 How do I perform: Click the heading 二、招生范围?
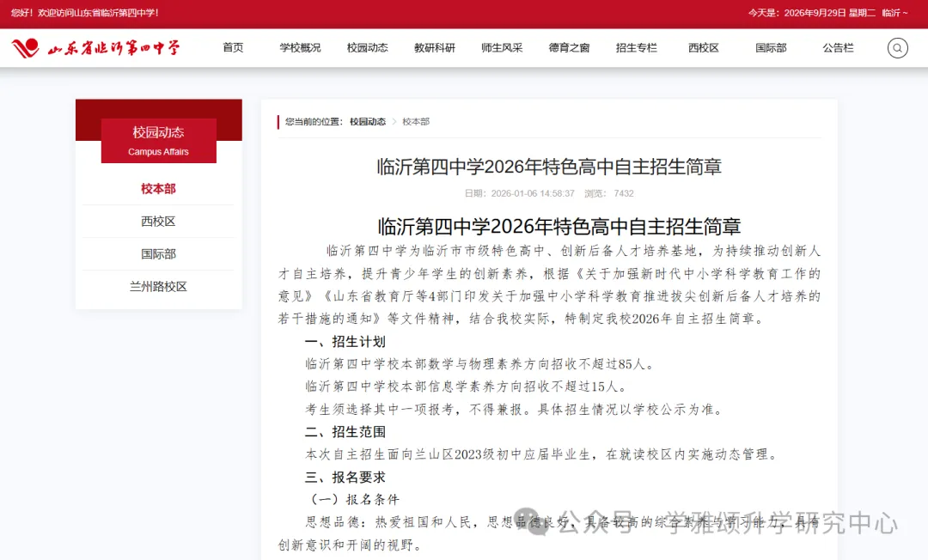[x=345, y=432]
